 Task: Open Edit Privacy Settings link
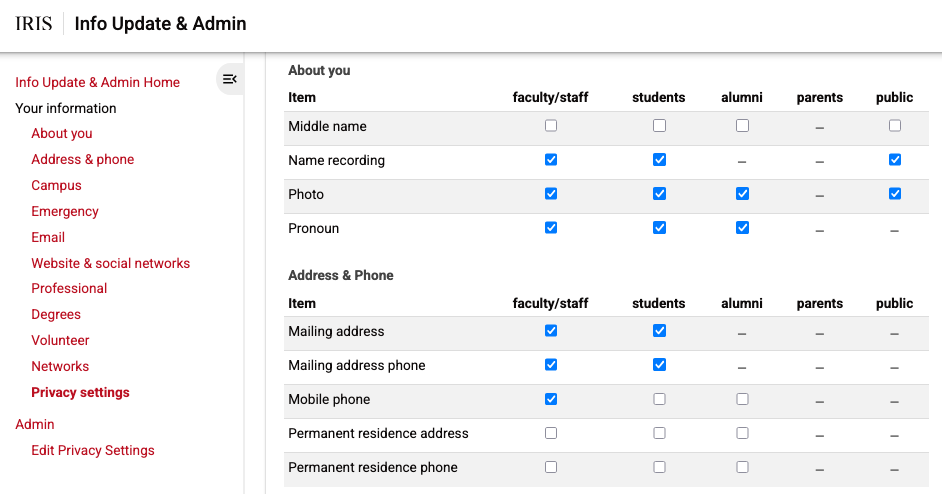click(93, 450)
